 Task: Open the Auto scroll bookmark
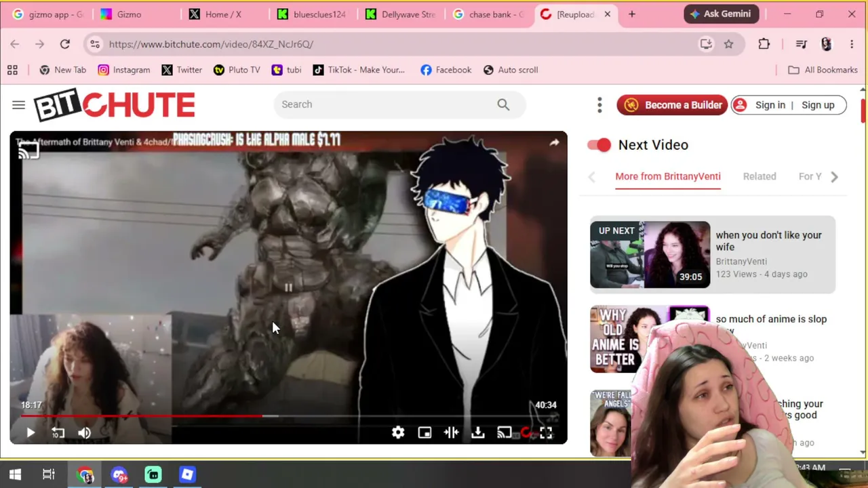point(511,70)
